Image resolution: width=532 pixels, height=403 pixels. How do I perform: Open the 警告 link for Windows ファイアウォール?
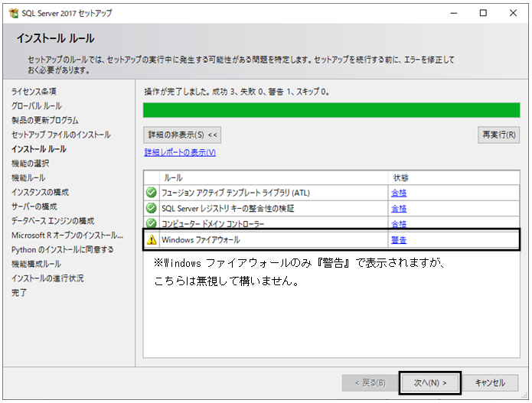(399, 240)
